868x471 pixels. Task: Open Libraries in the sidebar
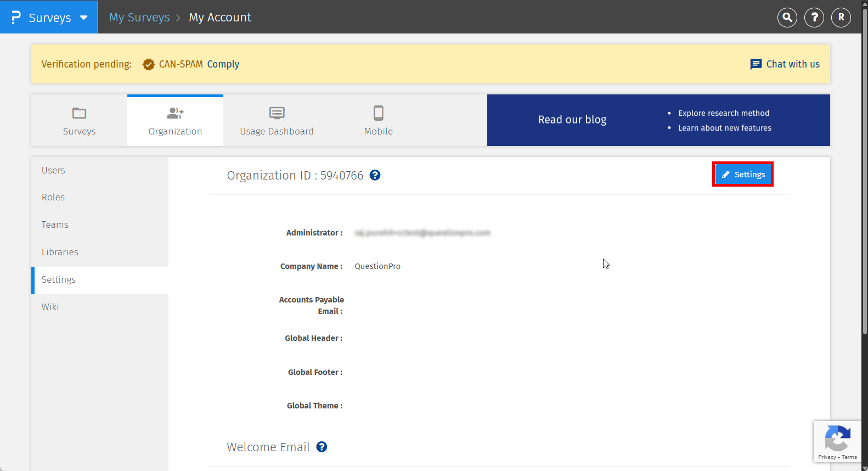coord(60,252)
